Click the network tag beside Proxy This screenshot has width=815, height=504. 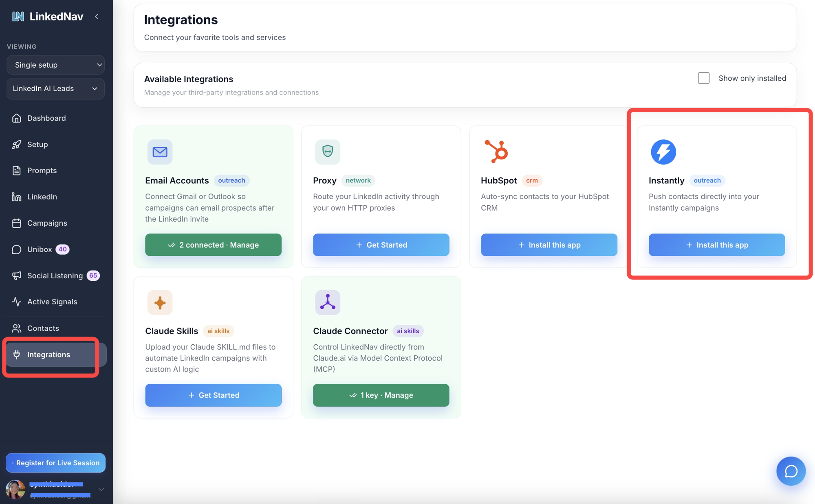pos(358,180)
